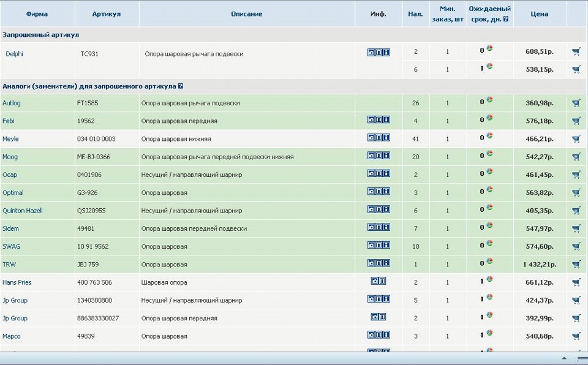Sort by Фирма column header
Image resolution: width=588 pixels, height=365 pixels.
tap(37, 14)
